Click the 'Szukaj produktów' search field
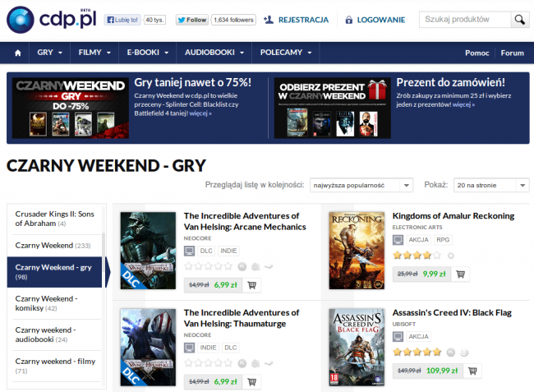This screenshot has height=392, width=534. click(x=465, y=20)
